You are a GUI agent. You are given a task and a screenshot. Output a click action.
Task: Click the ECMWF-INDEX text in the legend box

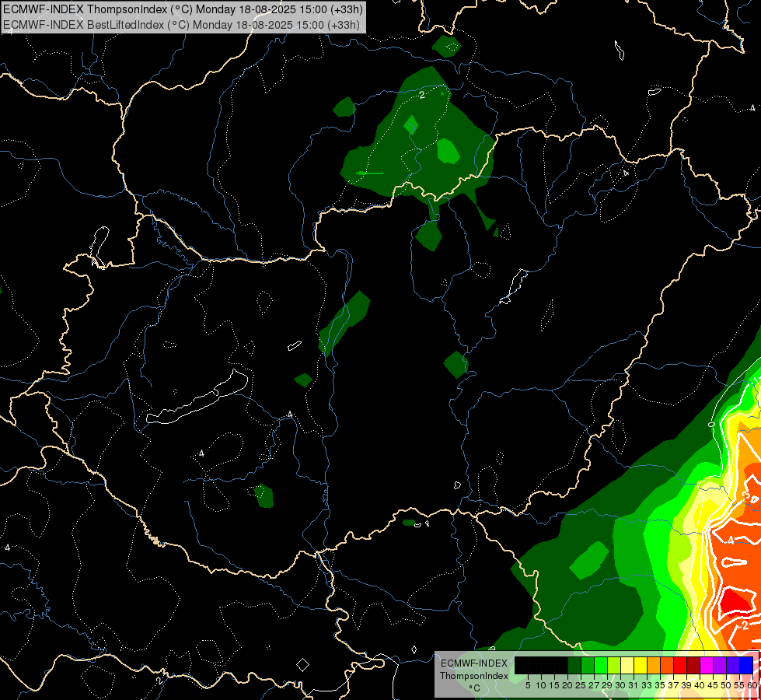[474, 663]
